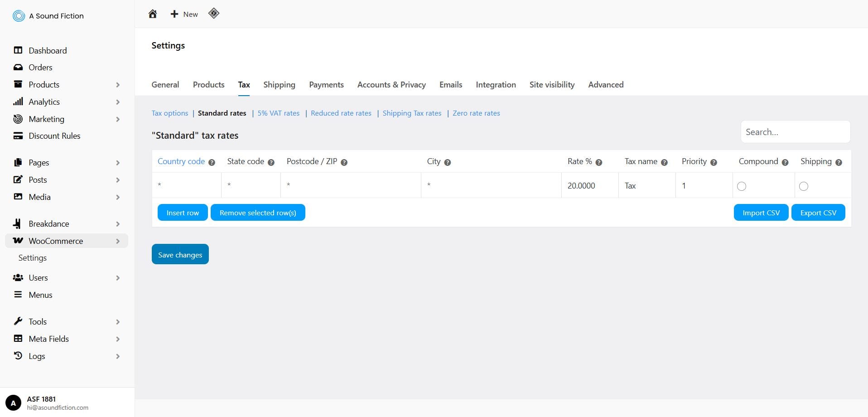The width and height of the screenshot is (868, 417).
Task: Expand the Products sidebar submenu
Action: pyautogui.click(x=118, y=85)
